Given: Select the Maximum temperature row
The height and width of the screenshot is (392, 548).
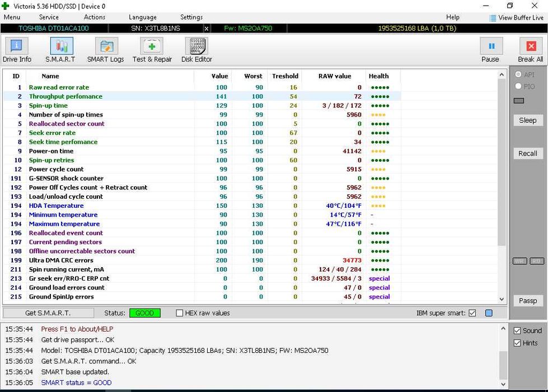Looking at the screenshot, I should coord(202,224).
